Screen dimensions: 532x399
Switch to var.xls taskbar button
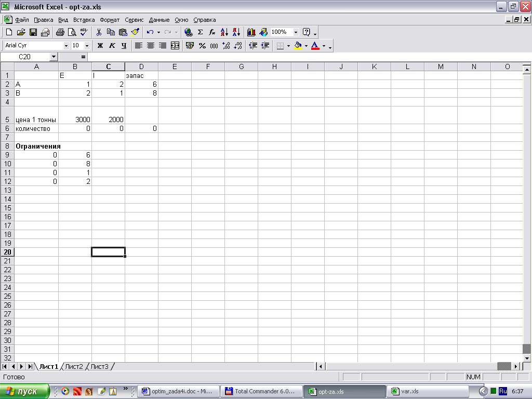[x=428, y=391]
